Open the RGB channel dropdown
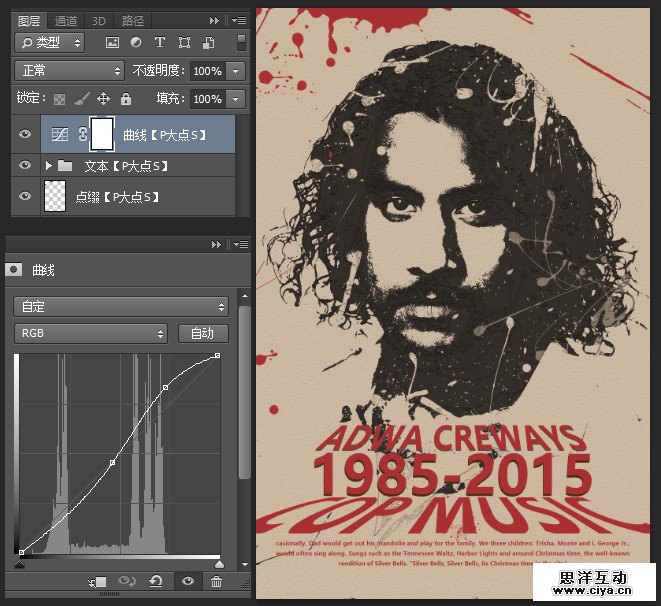 91,333
